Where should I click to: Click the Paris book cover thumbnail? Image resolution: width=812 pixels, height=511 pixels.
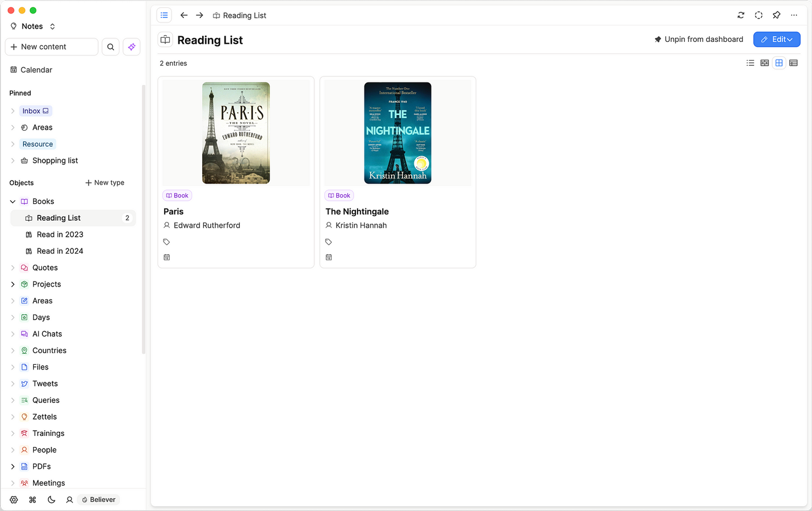[236, 133]
